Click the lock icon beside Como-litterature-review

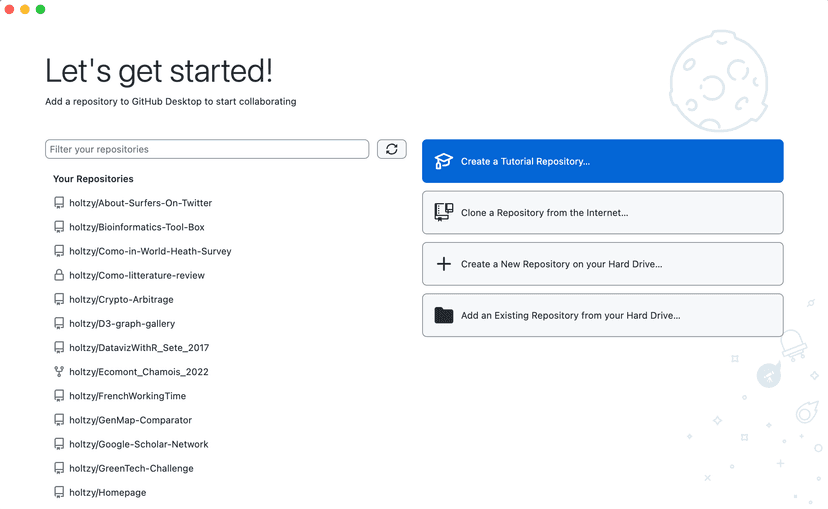pyautogui.click(x=59, y=275)
